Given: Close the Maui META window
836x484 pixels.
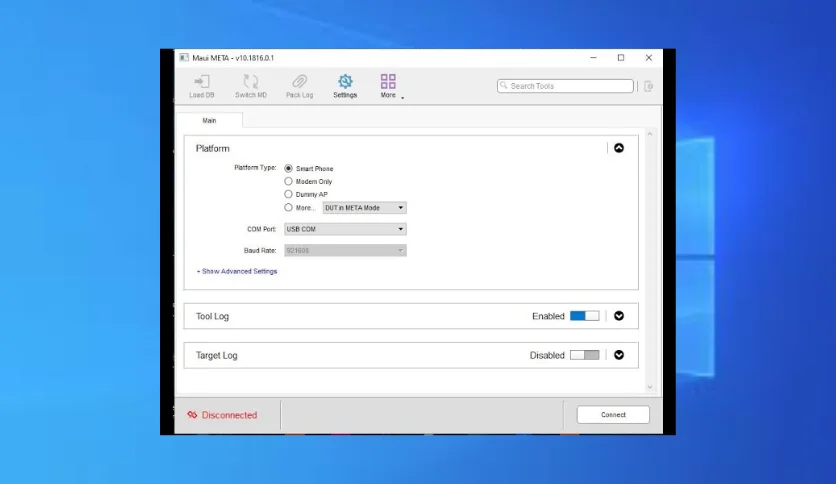Looking at the screenshot, I should [x=649, y=58].
